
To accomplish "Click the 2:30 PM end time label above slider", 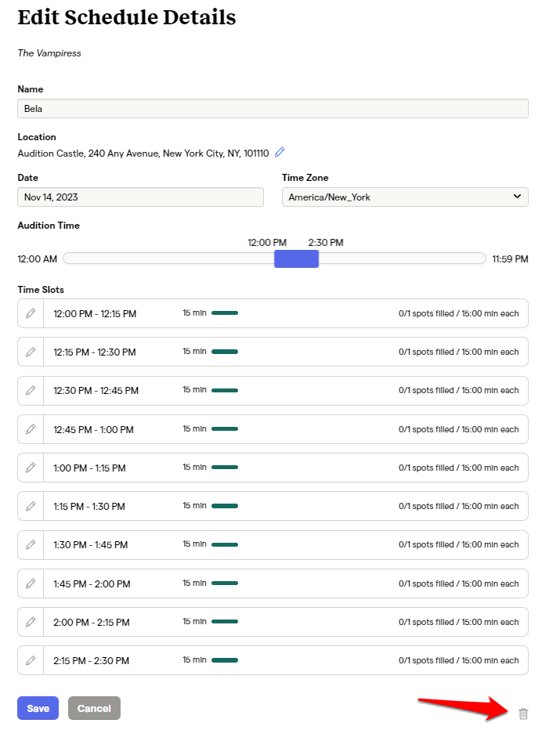I will click(326, 243).
